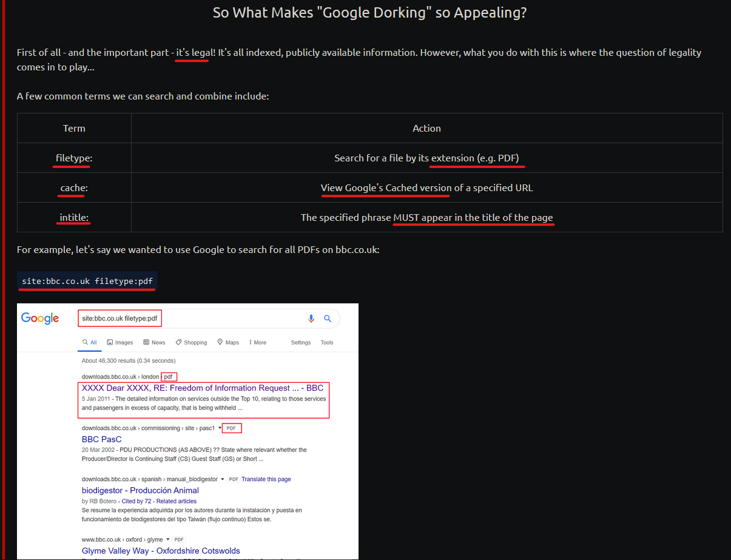The width and height of the screenshot is (731, 560).
Task: Open the Glyme Valley Way - Oxfordshire Cotswolds result
Action: [161, 551]
